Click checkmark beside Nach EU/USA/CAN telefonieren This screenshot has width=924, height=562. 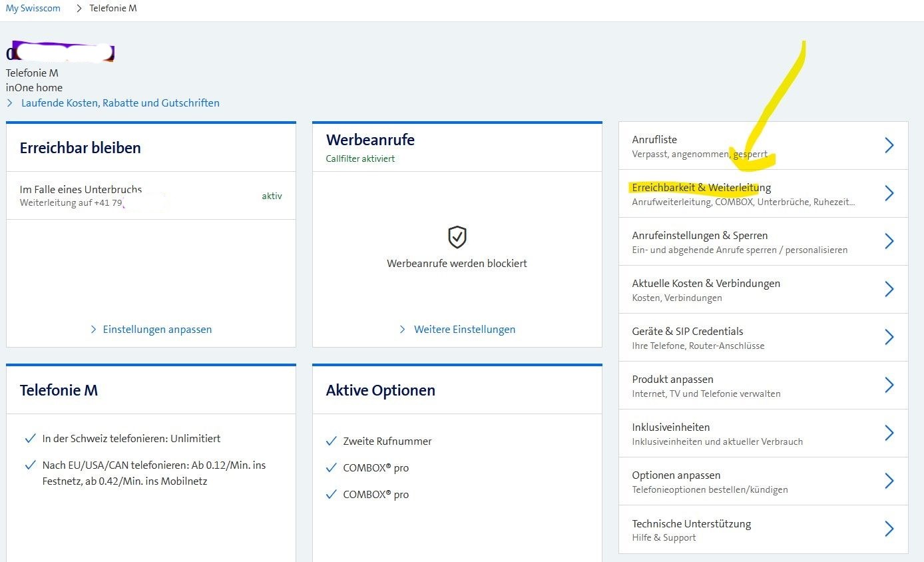[x=30, y=465]
